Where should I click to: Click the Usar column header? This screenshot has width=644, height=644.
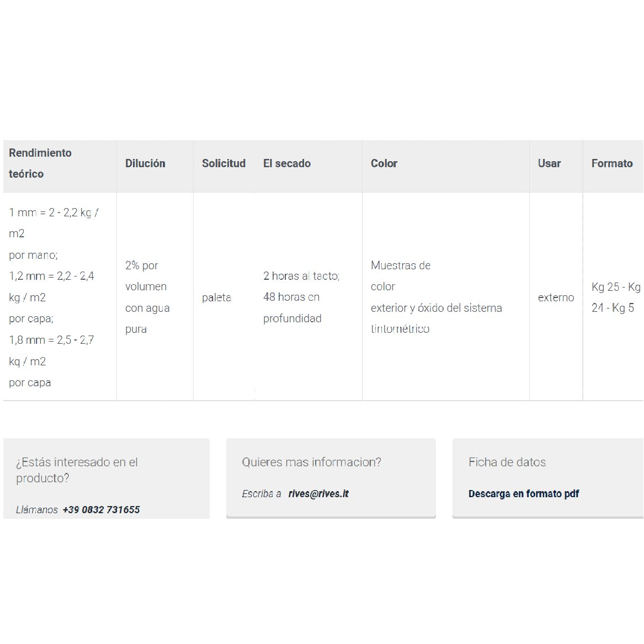click(549, 163)
